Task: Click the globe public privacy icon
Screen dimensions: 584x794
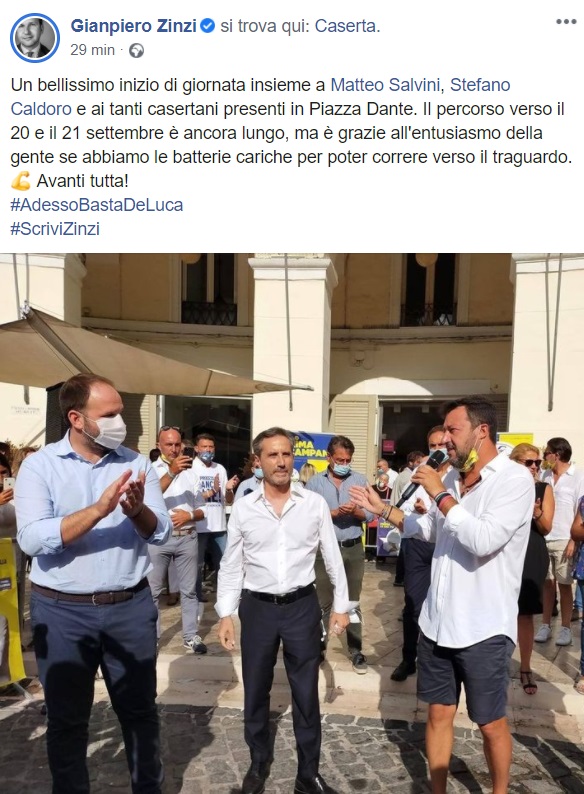Action: pyautogui.click(x=136, y=50)
